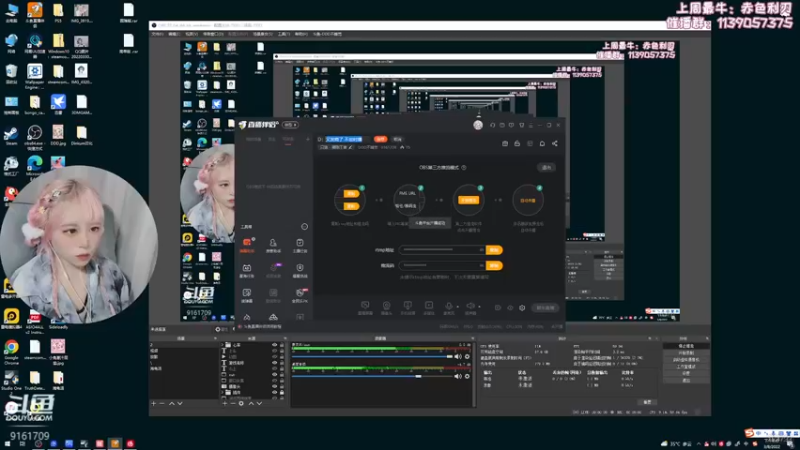Remove the selected source in OBS Sources panel
Screen dimensions: 800x450
coord(233,404)
